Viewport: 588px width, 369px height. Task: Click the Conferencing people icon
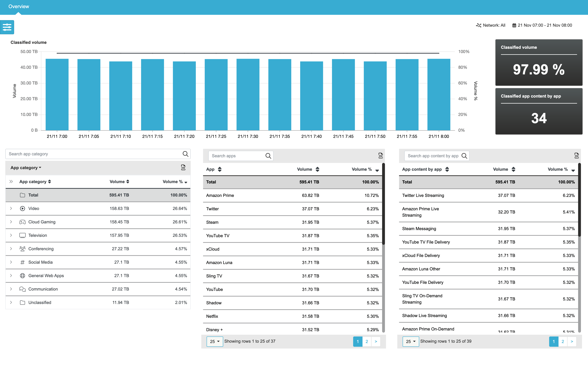click(22, 249)
